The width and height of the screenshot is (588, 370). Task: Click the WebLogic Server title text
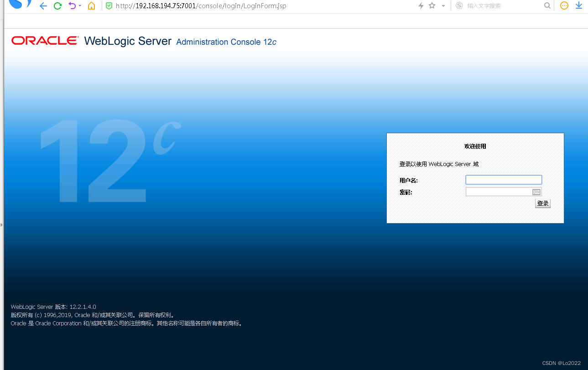128,41
